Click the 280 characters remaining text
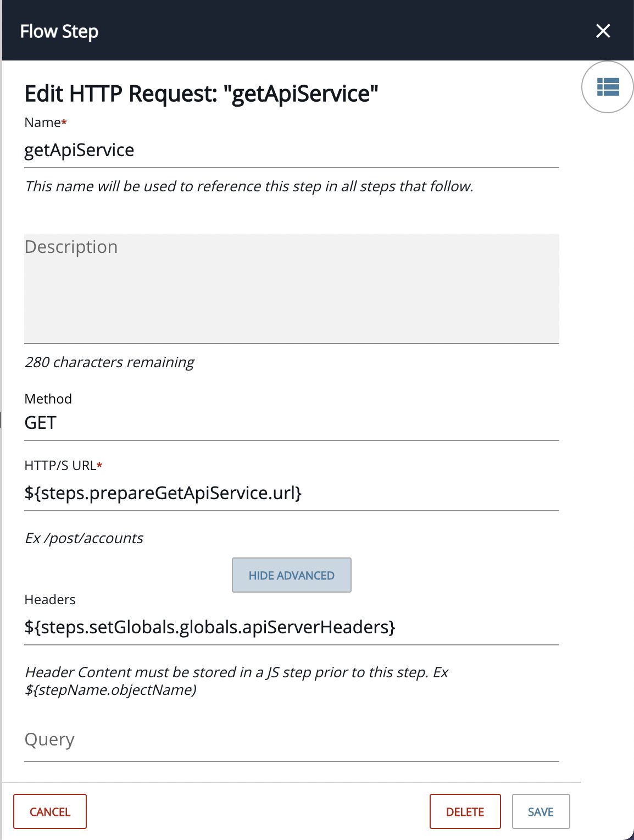Screen dimensions: 634x840 [x=109, y=362]
